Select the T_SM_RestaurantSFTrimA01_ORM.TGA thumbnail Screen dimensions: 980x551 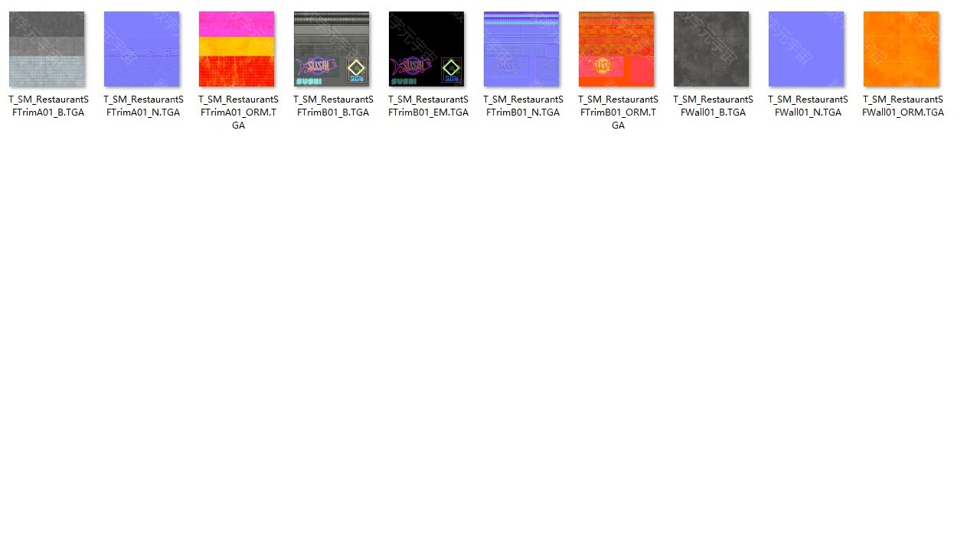point(237,49)
